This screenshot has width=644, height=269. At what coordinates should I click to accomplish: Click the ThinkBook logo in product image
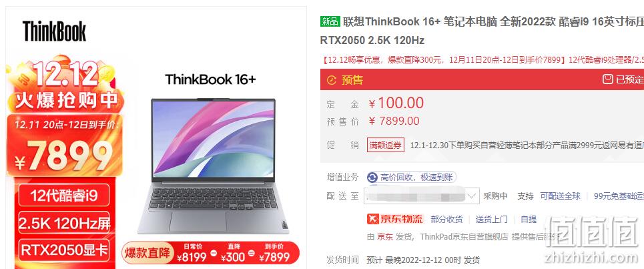54,31
